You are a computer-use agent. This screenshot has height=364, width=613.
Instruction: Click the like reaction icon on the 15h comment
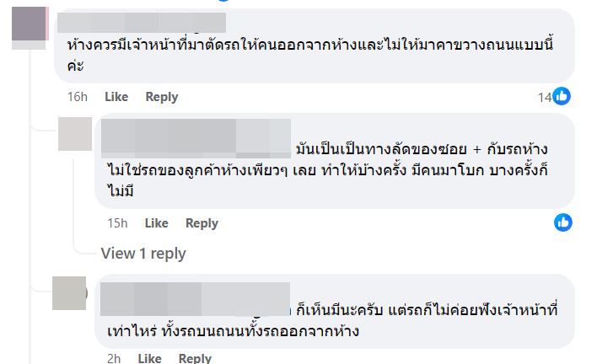tap(563, 222)
